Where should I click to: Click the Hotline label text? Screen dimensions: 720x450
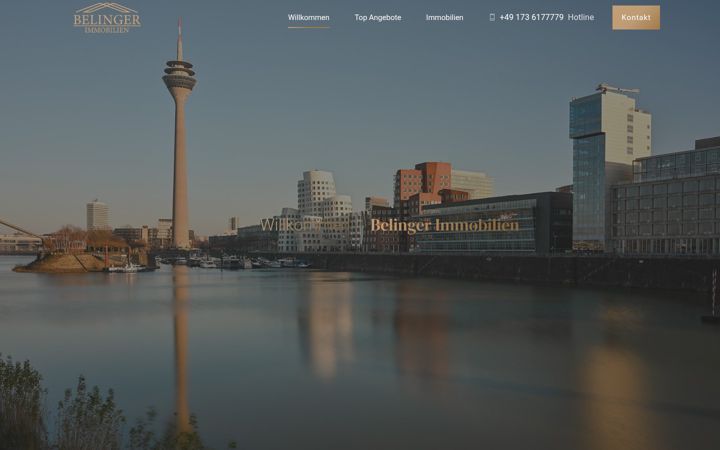[x=581, y=17]
